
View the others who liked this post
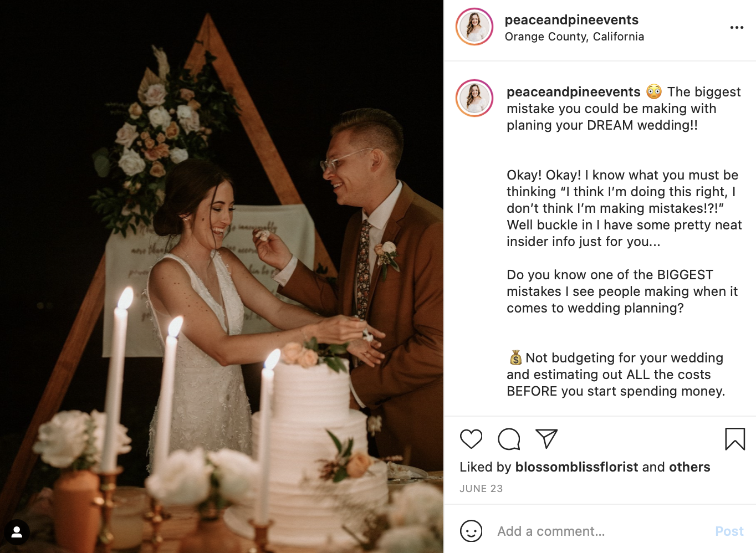click(689, 467)
